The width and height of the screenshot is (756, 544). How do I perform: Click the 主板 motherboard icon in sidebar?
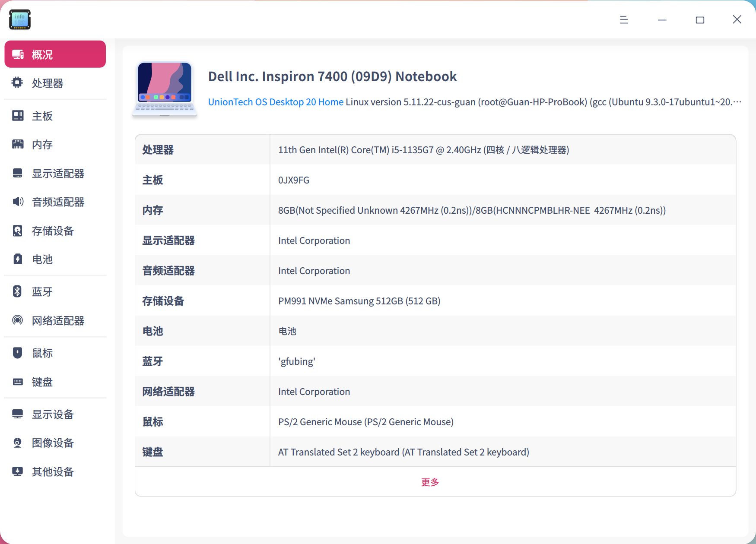tap(18, 116)
